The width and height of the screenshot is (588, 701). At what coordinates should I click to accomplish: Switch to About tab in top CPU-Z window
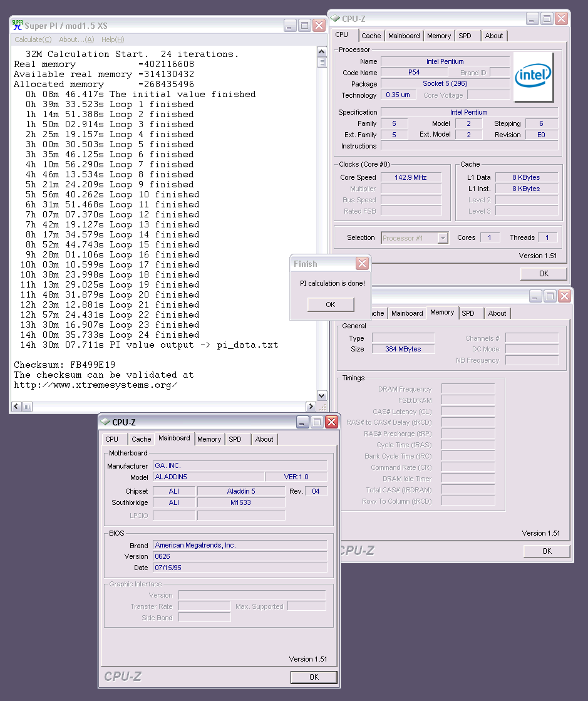(x=493, y=36)
